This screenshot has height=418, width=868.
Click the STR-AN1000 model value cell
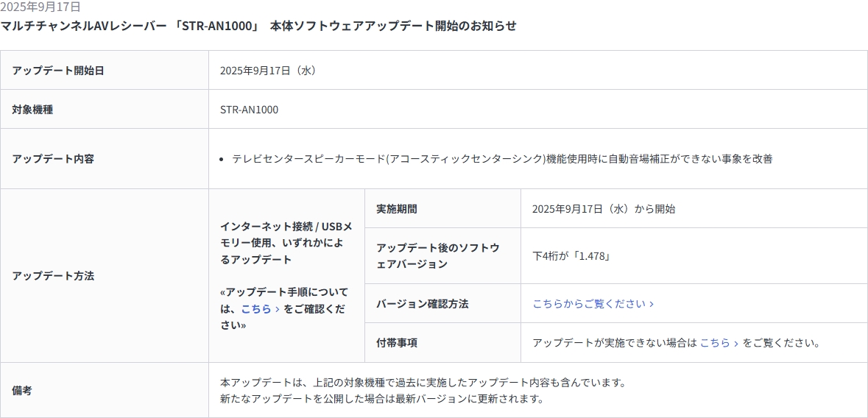538,110
